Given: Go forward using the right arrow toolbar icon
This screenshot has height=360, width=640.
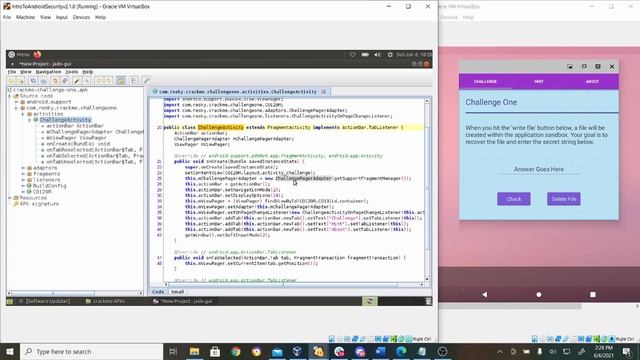Looking at the screenshot, I should point(109,80).
